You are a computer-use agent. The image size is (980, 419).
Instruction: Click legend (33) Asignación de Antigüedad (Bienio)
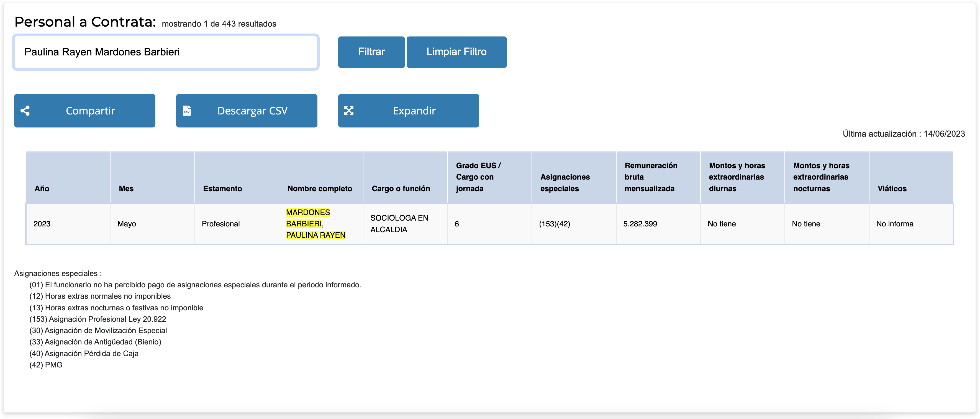point(96,342)
